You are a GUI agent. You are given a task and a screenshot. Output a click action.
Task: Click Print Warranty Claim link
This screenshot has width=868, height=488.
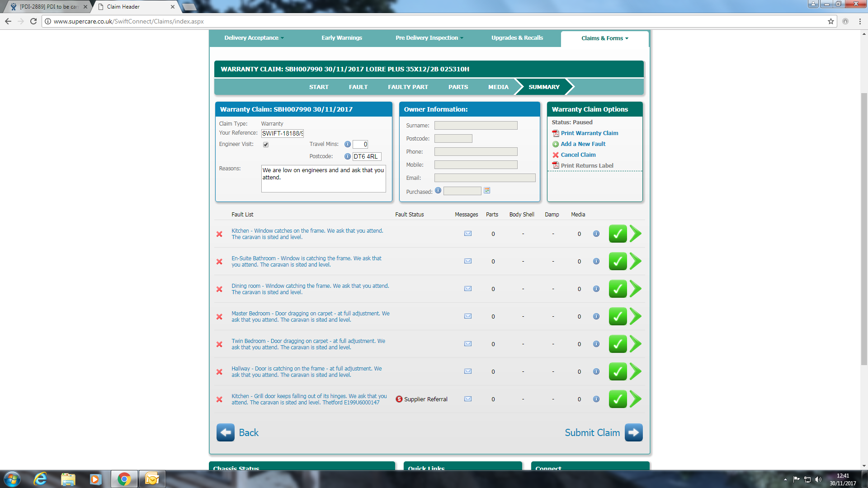(589, 133)
